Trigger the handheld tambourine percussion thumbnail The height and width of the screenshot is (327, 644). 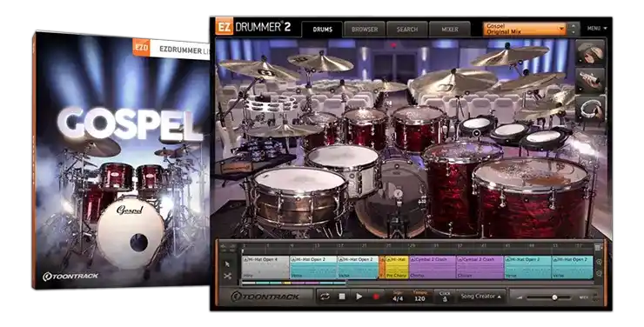tap(590, 108)
